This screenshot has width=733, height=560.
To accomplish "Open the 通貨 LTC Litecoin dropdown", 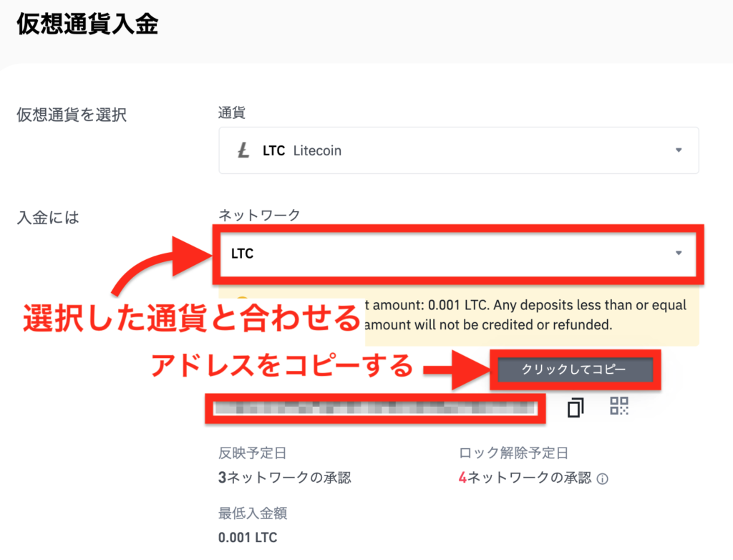I will coord(459,150).
